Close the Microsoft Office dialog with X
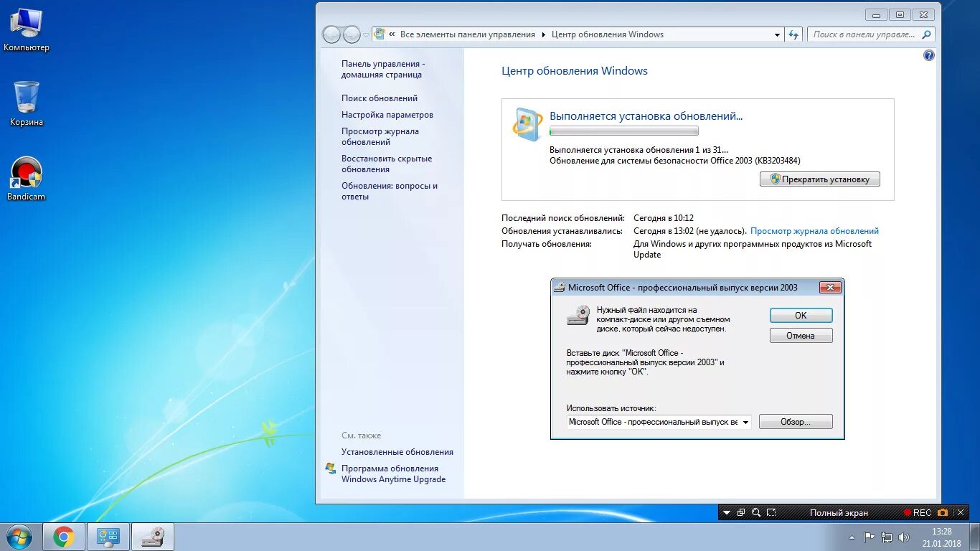 [x=829, y=288]
